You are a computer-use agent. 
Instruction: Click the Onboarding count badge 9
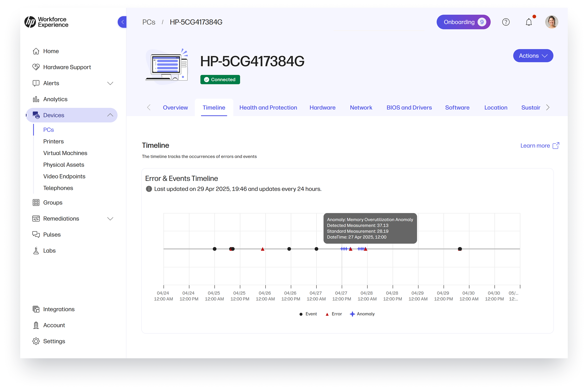pos(482,22)
